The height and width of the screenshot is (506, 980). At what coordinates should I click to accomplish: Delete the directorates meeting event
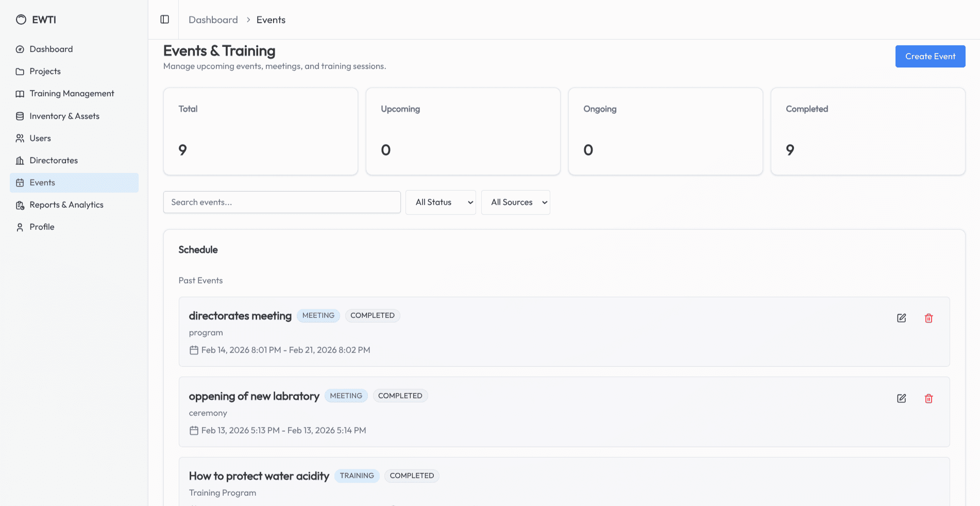pos(928,318)
